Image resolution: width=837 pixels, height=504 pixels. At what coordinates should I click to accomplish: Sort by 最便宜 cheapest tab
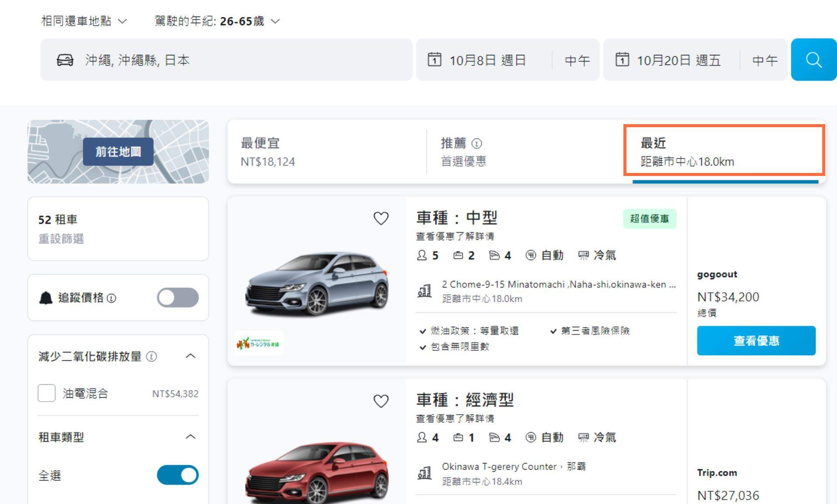[x=327, y=152]
